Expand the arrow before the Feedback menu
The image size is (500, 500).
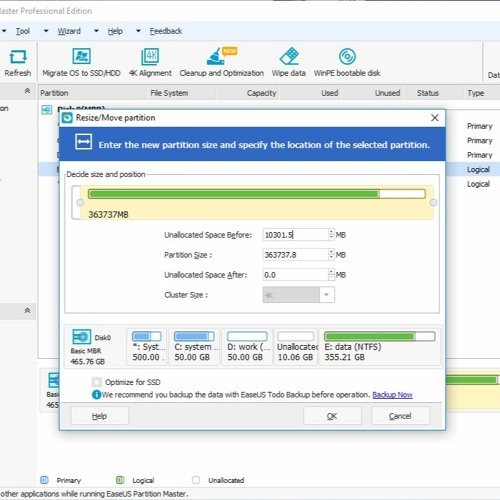[138, 31]
